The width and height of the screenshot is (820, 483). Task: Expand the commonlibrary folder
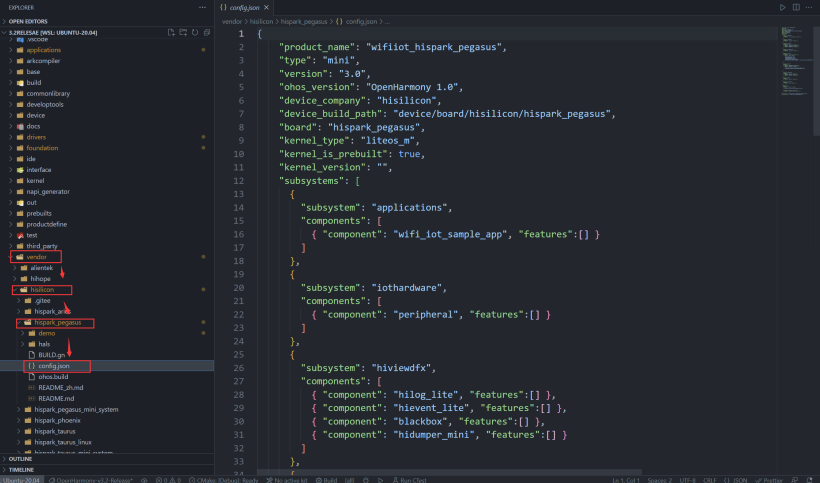click(48, 94)
